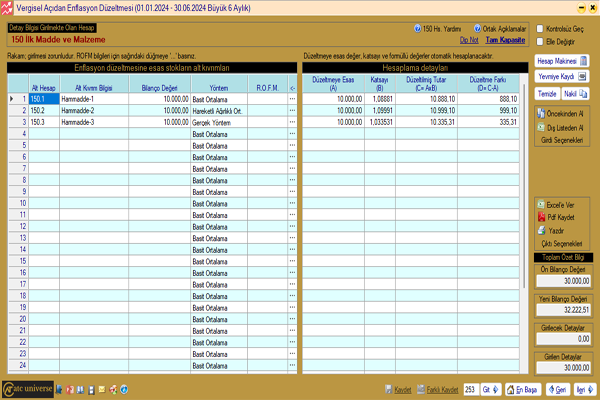Open the Ortak Açıklamalar help icon

477,28
